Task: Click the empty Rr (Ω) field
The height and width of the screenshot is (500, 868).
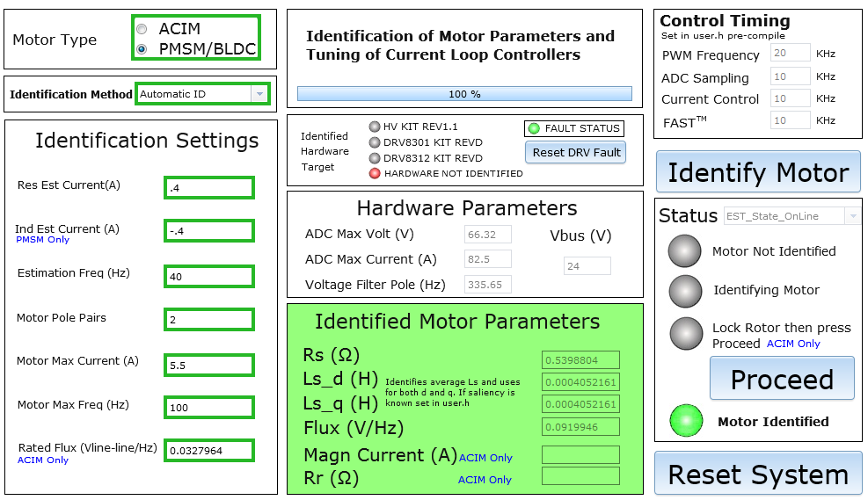Action: 580,476
